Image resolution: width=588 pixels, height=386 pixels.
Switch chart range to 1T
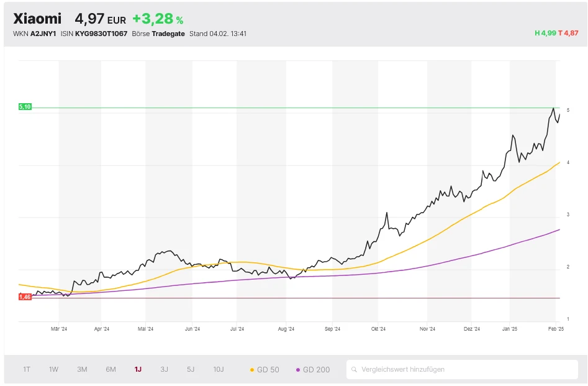click(27, 369)
